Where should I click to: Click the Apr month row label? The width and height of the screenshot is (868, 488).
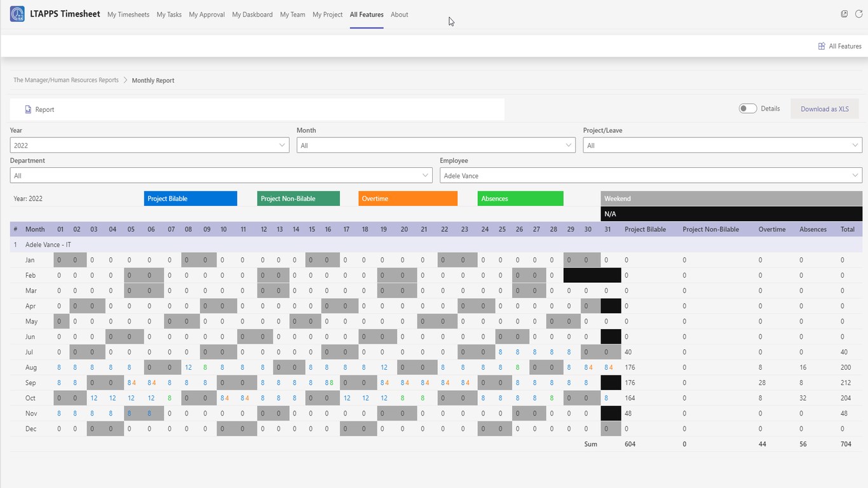31,306
